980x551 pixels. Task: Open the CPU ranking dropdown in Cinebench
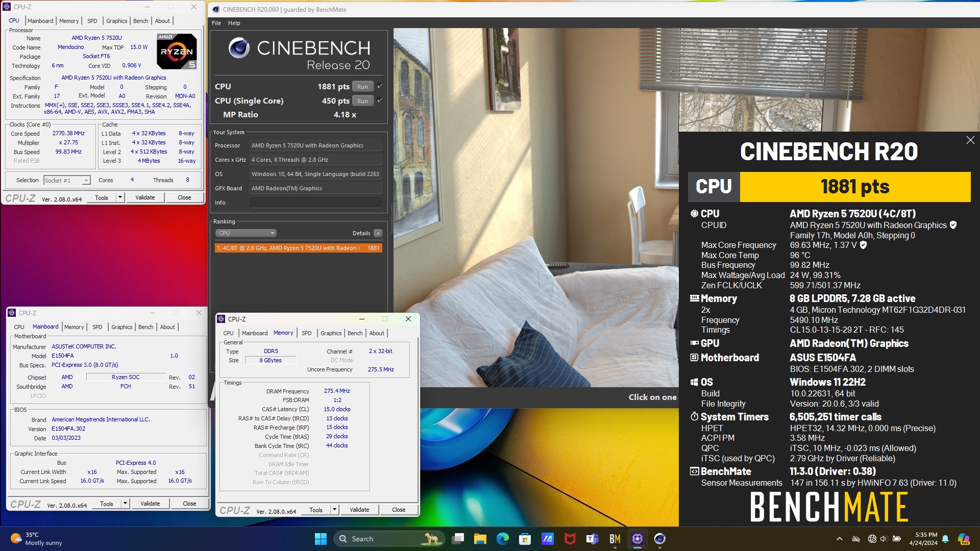[x=246, y=233]
